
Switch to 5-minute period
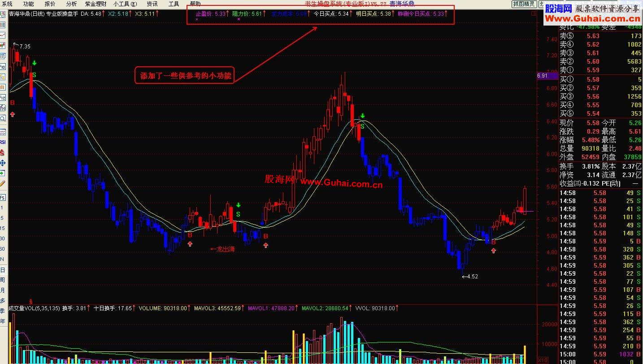point(2,218)
